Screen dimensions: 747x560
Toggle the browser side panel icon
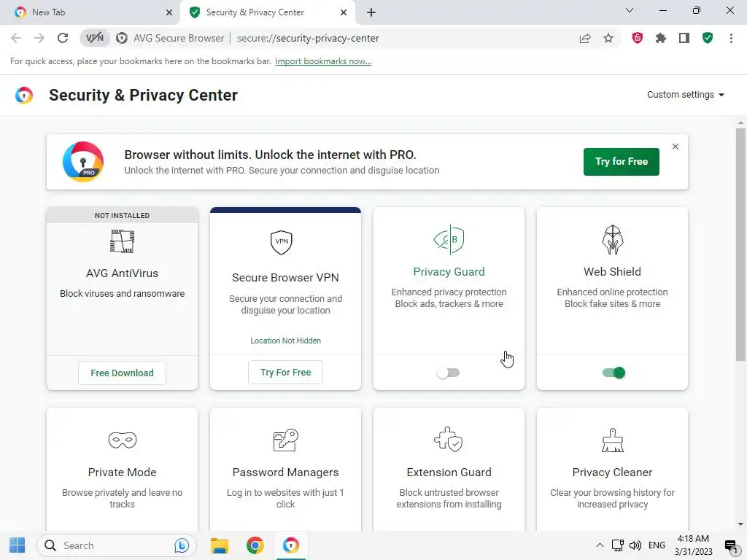pos(684,38)
